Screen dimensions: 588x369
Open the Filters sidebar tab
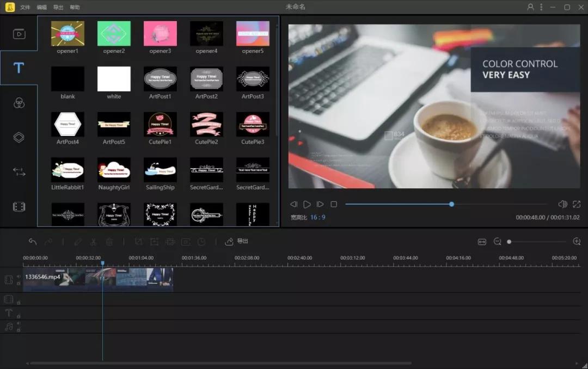point(19,103)
